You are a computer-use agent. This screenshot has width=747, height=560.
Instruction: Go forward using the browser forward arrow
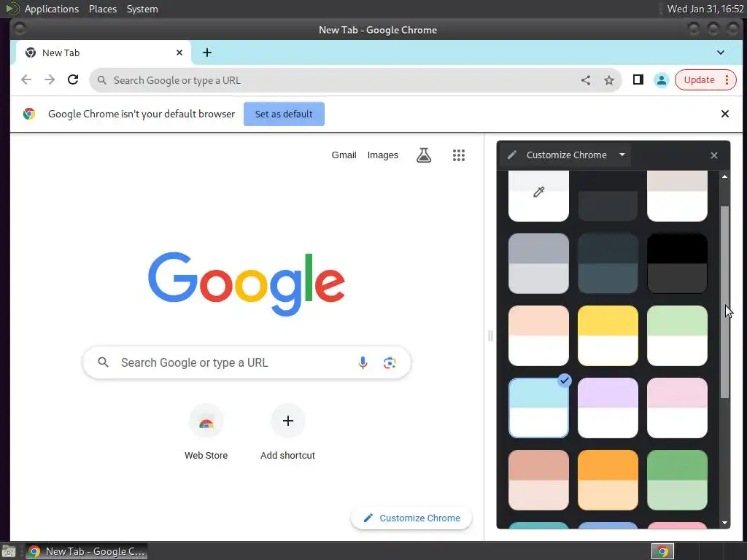pyautogui.click(x=50, y=80)
